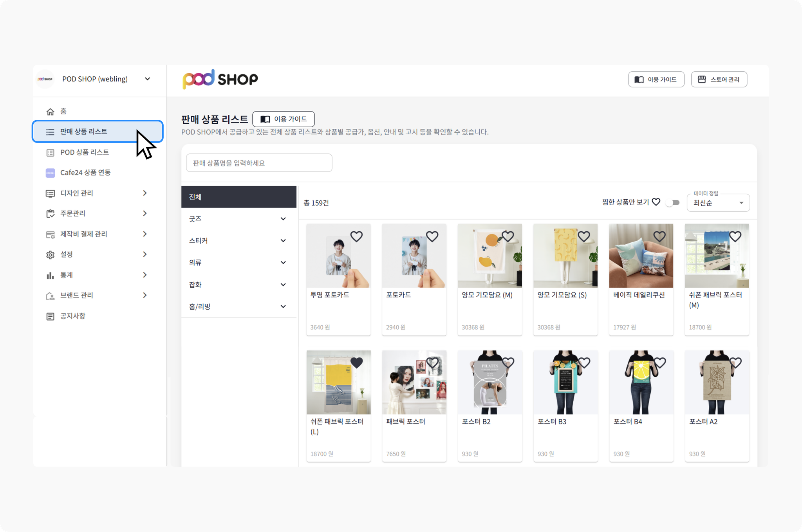Toggle heart on 양모 기모담요 (M)

coord(508,236)
